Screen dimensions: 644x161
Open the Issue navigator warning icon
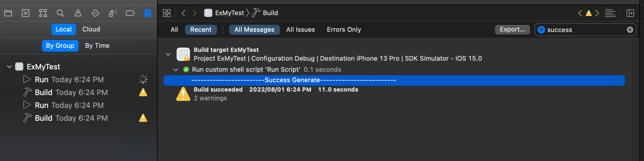click(x=78, y=13)
